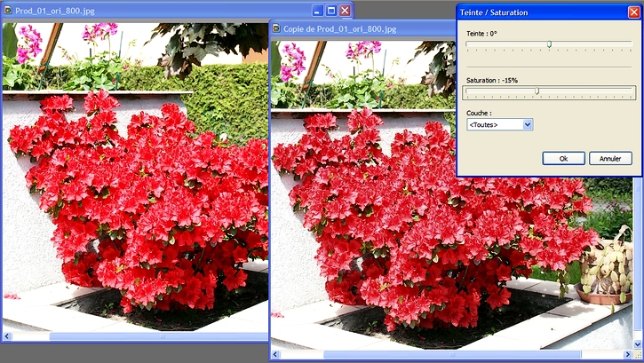Image resolution: width=644 pixels, height=363 pixels.
Task: Confirm changes with the Ok button
Action: [563, 158]
